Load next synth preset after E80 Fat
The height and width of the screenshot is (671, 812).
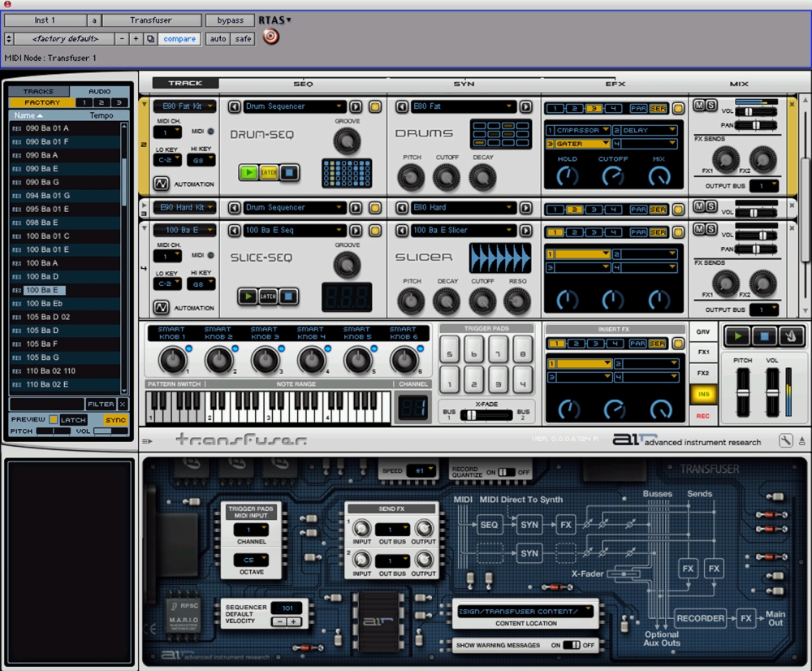click(x=525, y=106)
